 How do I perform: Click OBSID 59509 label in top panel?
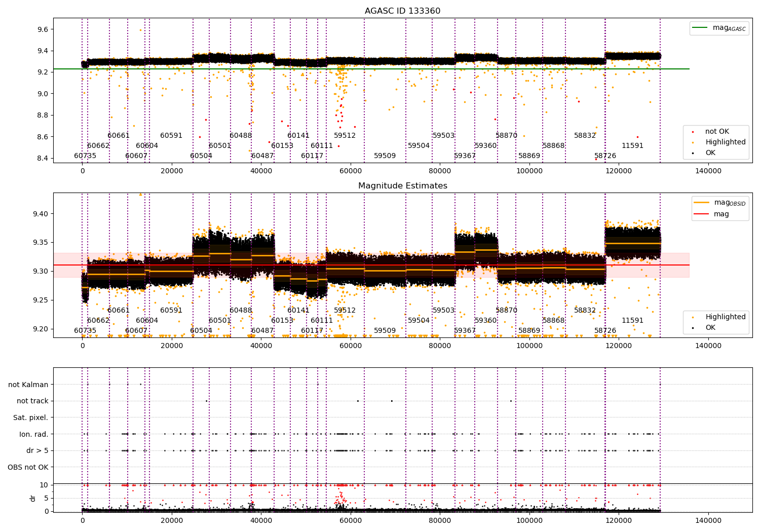click(x=385, y=156)
